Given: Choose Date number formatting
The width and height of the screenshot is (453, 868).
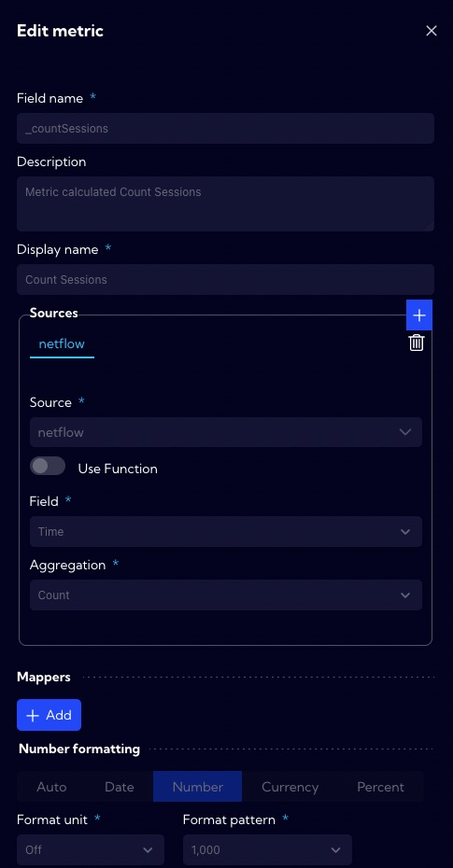Looking at the screenshot, I should pyautogui.click(x=120, y=787).
